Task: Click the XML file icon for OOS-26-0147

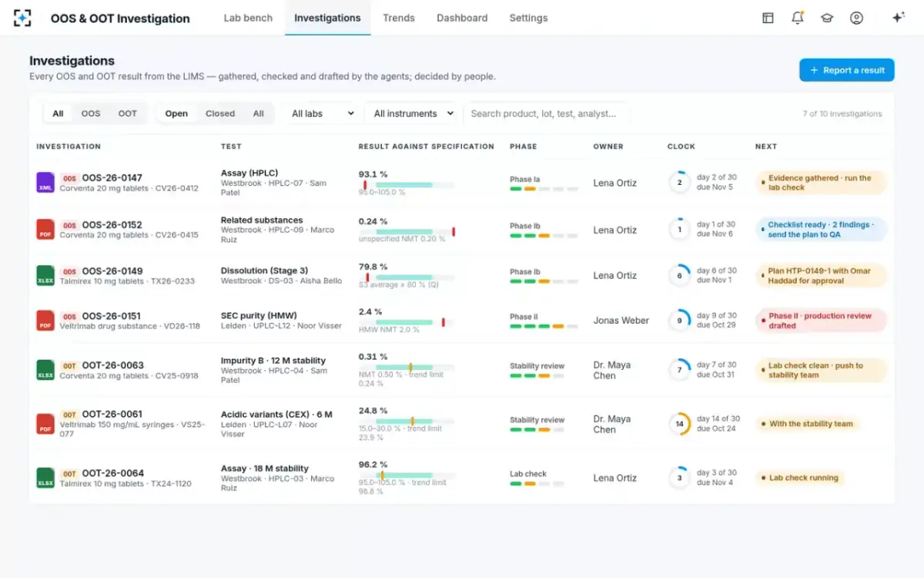Action: click(x=45, y=183)
